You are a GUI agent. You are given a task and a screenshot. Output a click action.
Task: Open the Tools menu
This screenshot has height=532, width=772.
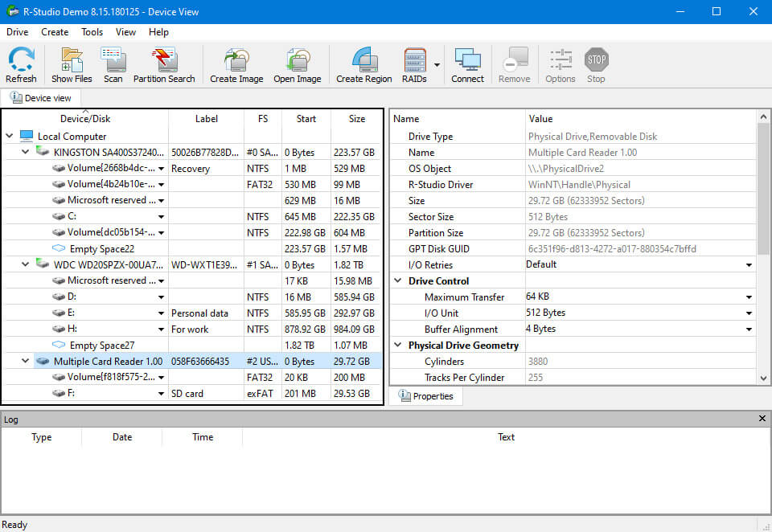[92, 32]
